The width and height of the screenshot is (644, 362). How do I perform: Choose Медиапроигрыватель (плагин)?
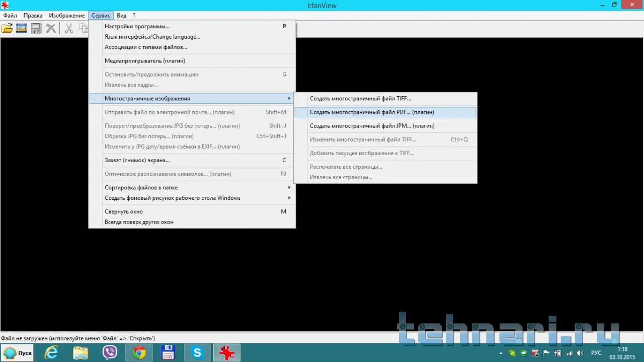[x=192, y=61]
